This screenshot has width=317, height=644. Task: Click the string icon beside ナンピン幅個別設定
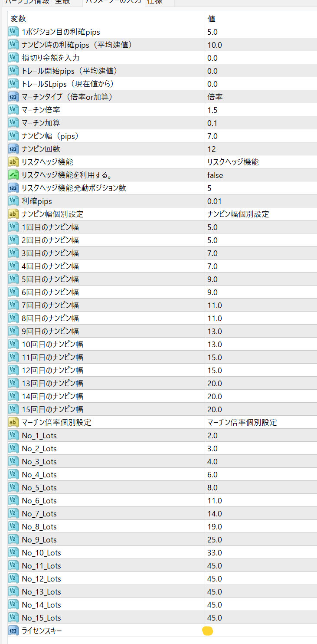[x=13, y=214]
